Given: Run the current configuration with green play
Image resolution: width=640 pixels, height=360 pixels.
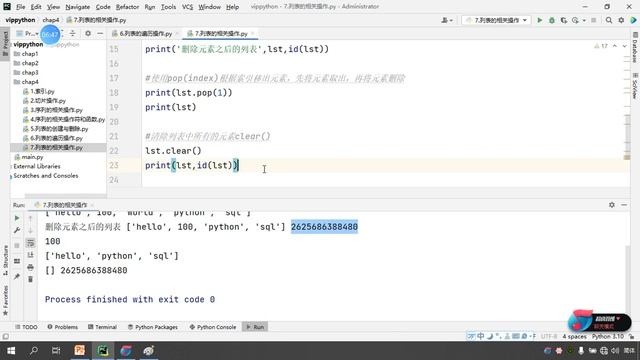Looking at the screenshot, I should (x=540, y=20).
